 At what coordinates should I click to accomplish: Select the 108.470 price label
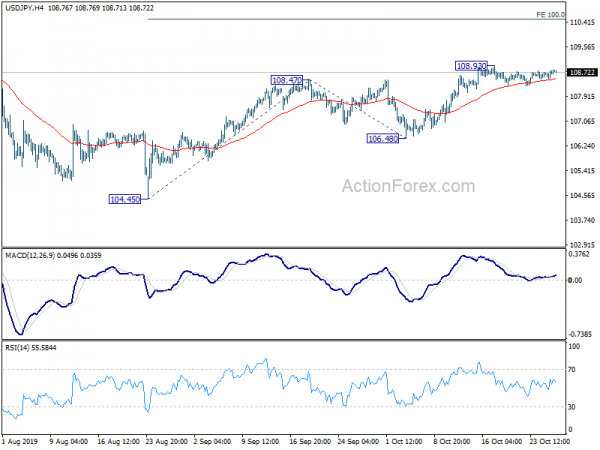click(288, 80)
